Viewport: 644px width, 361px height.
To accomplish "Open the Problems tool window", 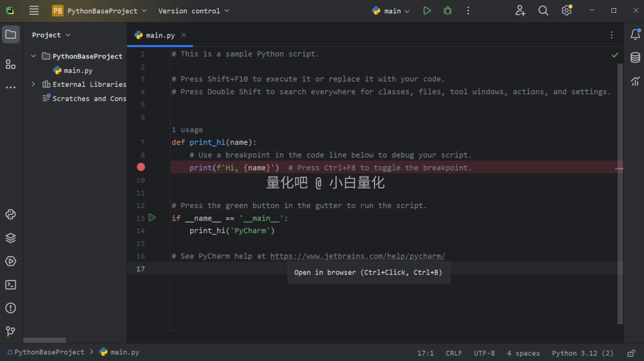I will click(10, 308).
